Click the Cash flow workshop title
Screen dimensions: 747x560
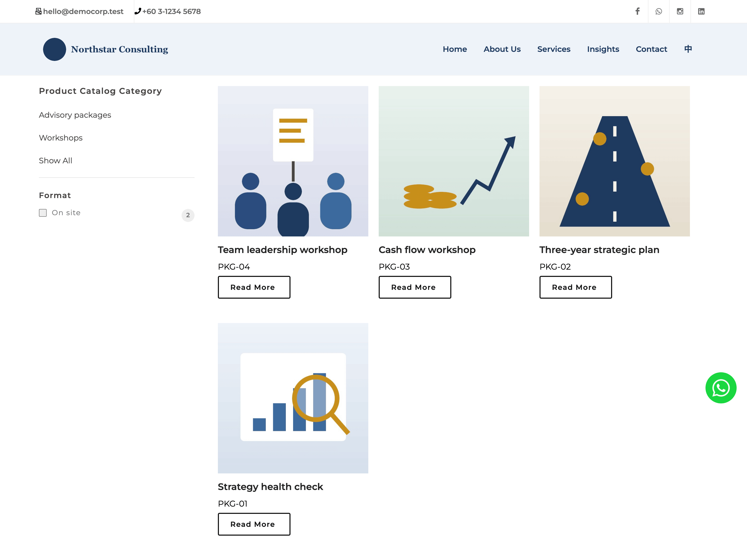[427, 250]
